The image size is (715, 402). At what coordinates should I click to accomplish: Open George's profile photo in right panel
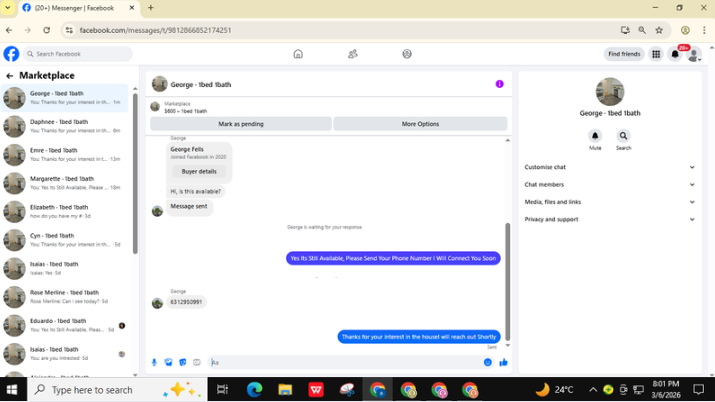(x=610, y=92)
